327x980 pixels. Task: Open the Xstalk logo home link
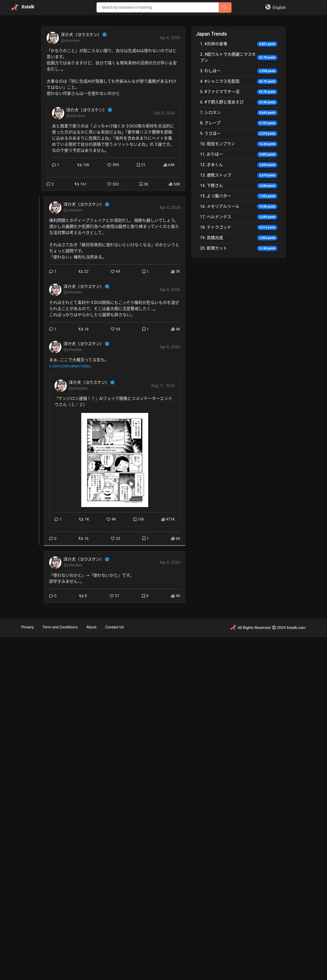(x=23, y=7)
